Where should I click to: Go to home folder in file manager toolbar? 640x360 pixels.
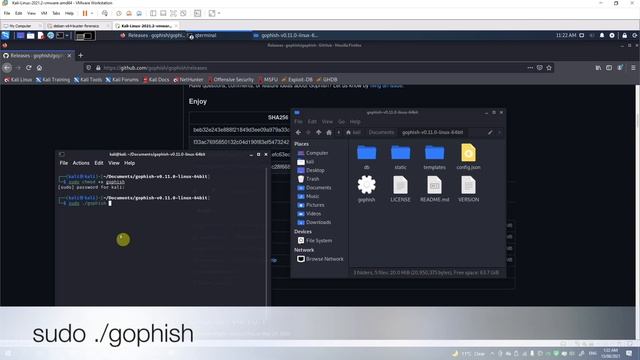click(329, 132)
